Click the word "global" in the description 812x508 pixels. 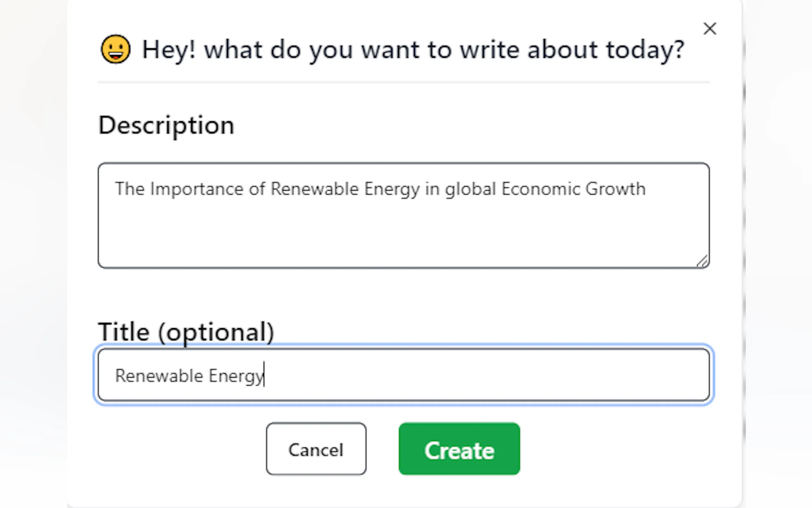470,189
